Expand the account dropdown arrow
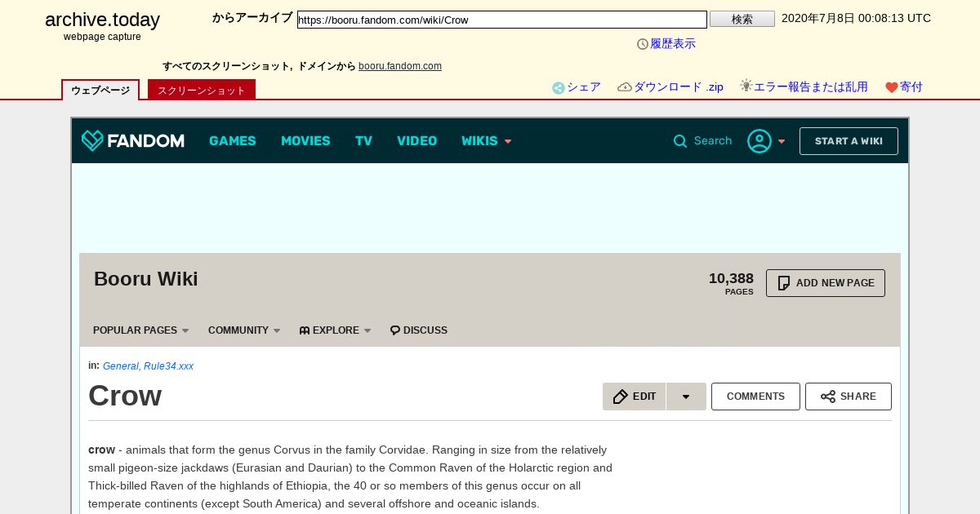Screen dimensions: 980x514 click(x=782, y=141)
